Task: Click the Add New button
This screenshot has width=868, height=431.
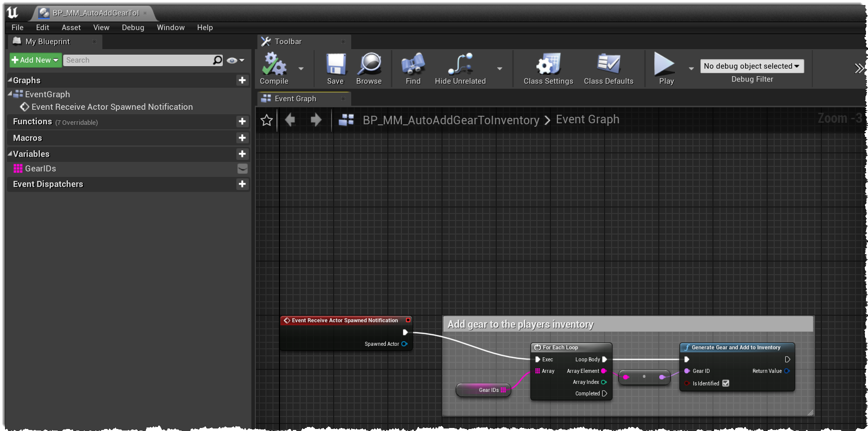Action: click(x=35, y=60)
